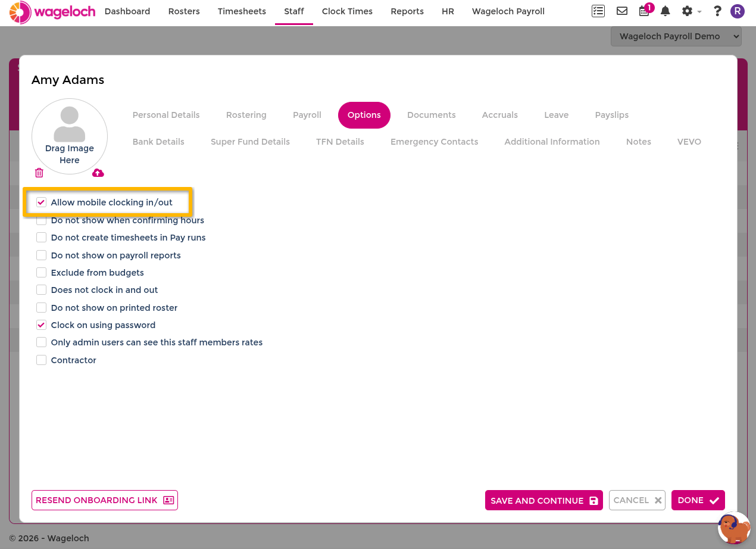Tick Do not create timesheets in Pay runs
The image size is (756, 549).
pyautogui.click(x=41, y=238)
